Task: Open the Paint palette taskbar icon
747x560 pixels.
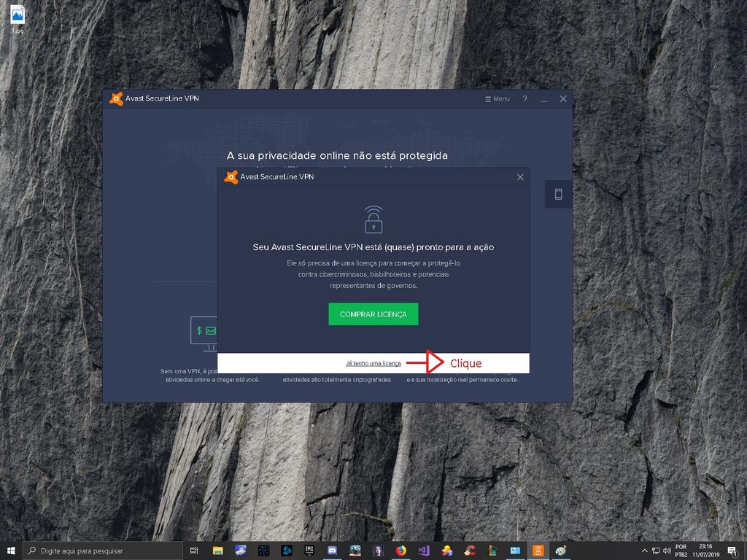Action: coord(561,551)
